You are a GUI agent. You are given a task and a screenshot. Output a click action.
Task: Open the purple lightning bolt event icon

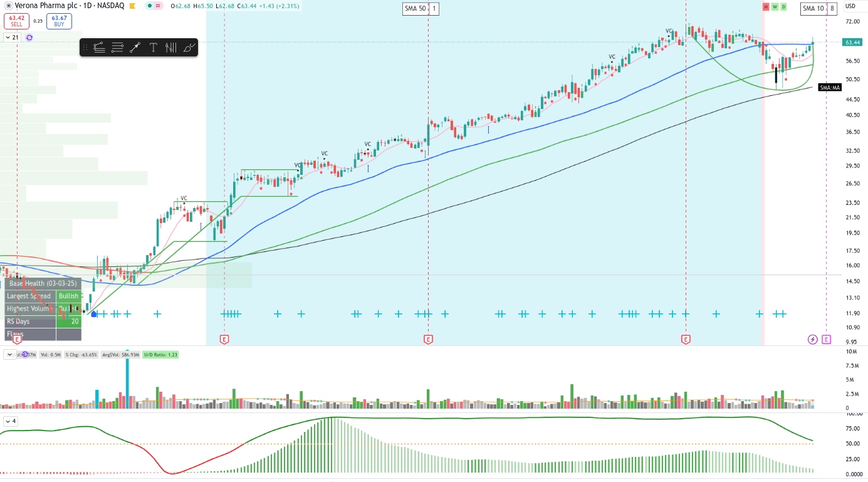click(813, 340)
